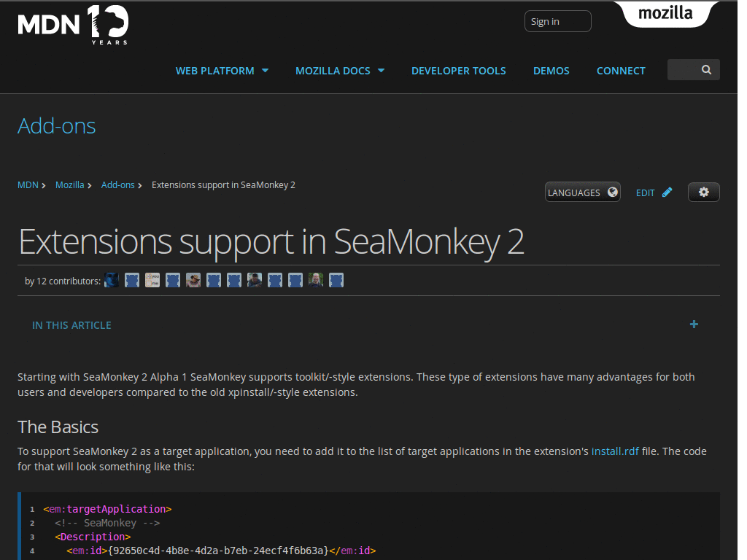The height and width of the screenshot is (560, 747).
Task: Open the CONNECT page
Action: 622,71
